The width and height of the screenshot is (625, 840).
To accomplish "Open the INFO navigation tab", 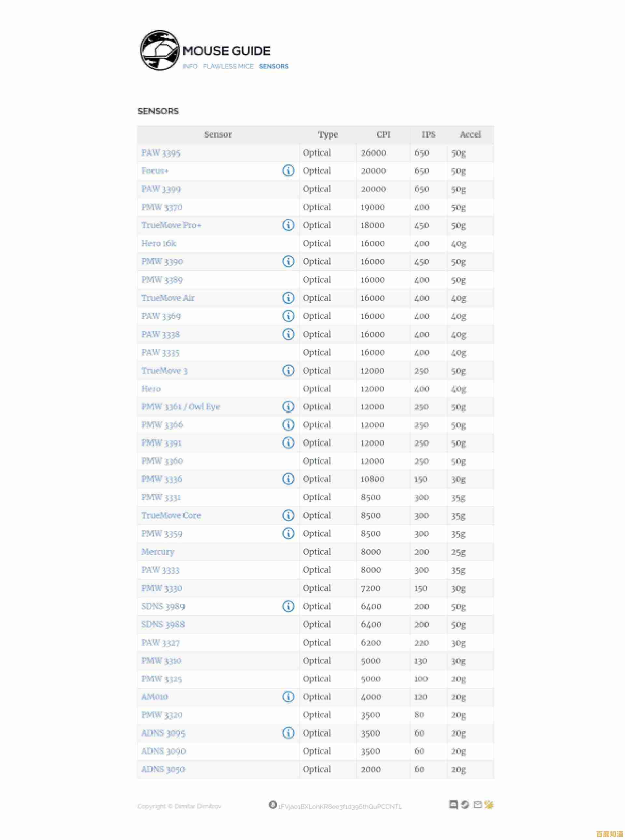I will pyautogui.click(x=190, y=66).
